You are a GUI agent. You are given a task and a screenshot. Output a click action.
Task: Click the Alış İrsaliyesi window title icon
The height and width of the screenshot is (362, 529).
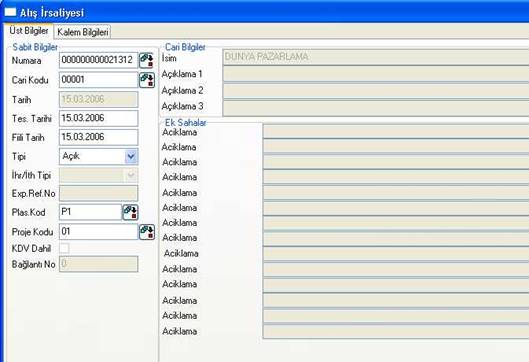click(10, 12)
